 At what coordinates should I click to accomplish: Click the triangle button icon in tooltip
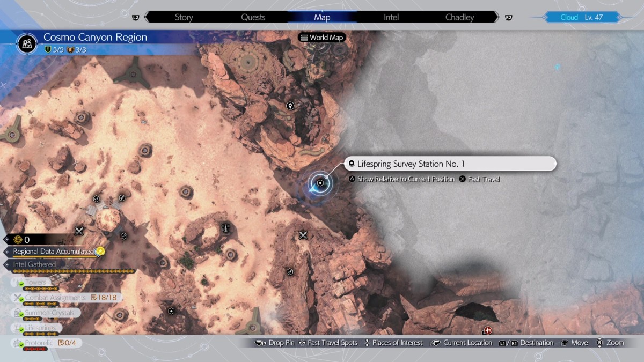pos(352,179)
